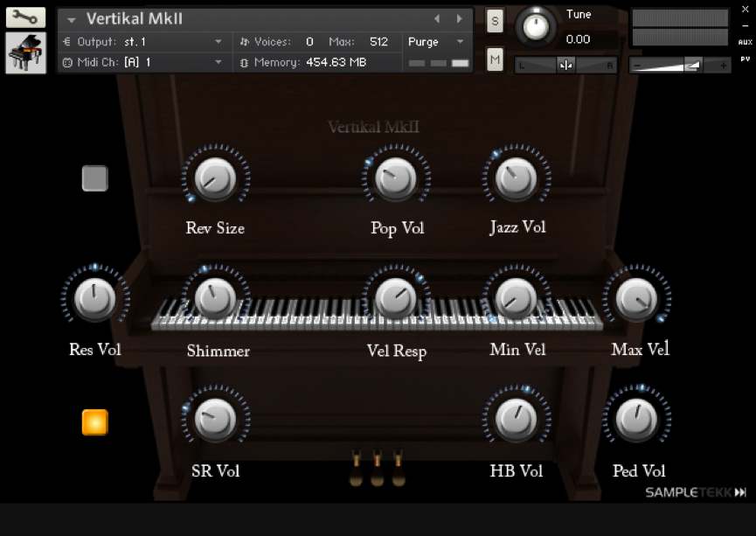Click the Res Vol label text
This screenshot has width=756, height=536.
(95, 349)
